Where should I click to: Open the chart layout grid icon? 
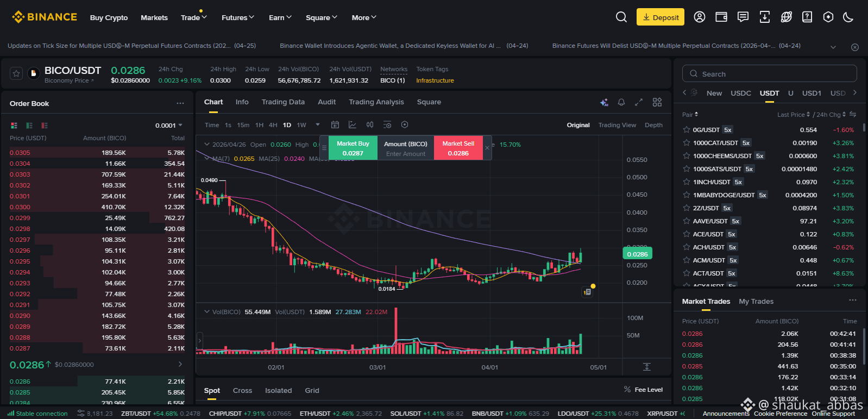click(x=657, y=102)
